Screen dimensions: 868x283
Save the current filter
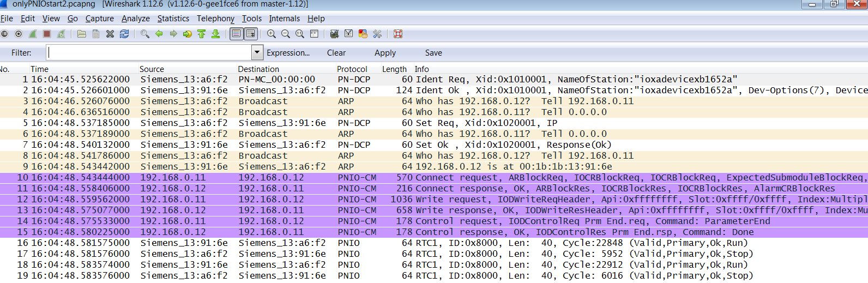[x=433, y=53]
